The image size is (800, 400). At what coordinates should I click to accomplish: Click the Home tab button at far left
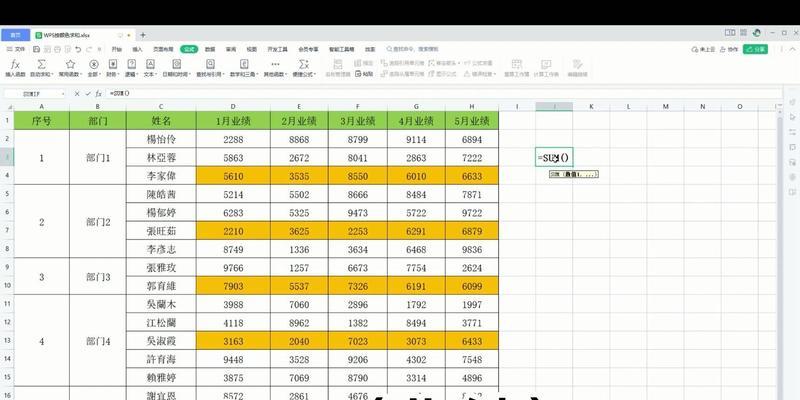[15, 35]
